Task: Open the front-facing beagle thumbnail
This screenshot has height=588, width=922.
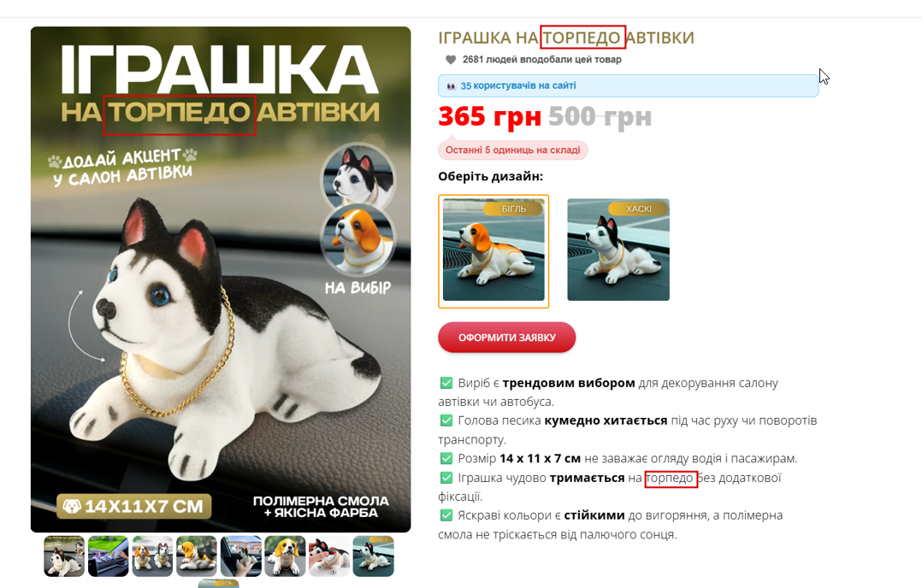Action: click(285, 556)
